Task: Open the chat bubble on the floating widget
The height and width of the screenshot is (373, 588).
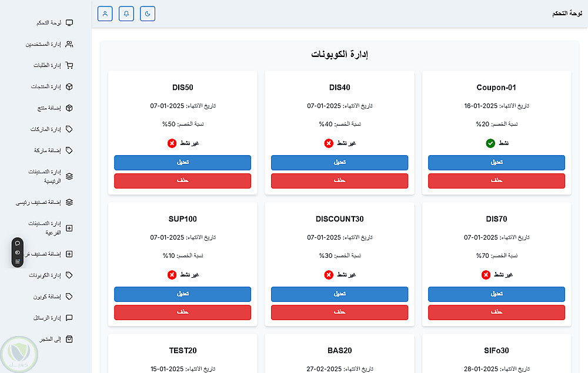Action: pyautogui.click(x=18, y=243)
